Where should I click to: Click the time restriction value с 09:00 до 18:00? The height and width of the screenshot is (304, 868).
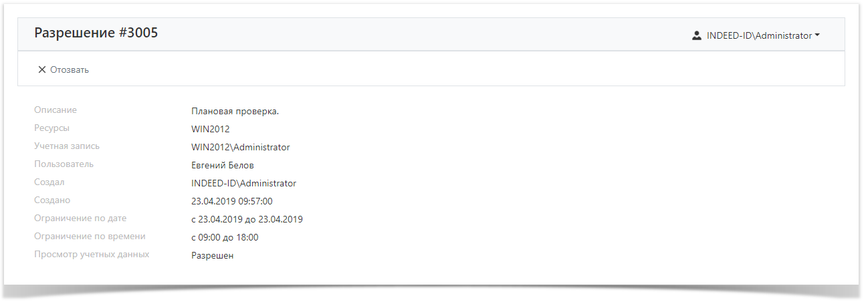[225, 237]
